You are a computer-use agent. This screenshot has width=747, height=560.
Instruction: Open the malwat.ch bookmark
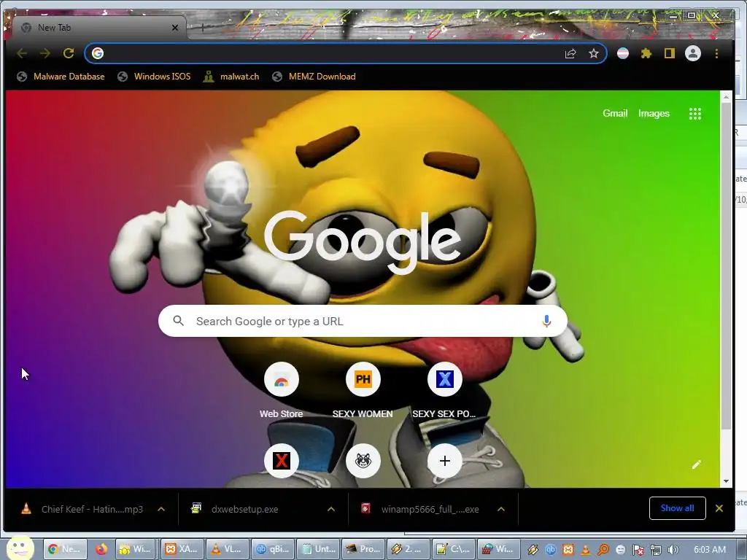point(231,77)
